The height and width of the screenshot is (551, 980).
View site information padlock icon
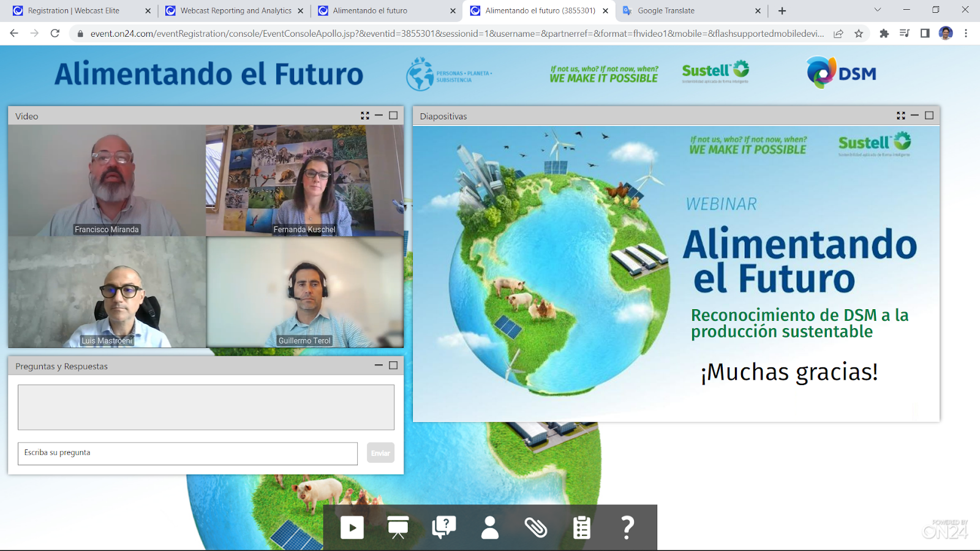(80, 34)
